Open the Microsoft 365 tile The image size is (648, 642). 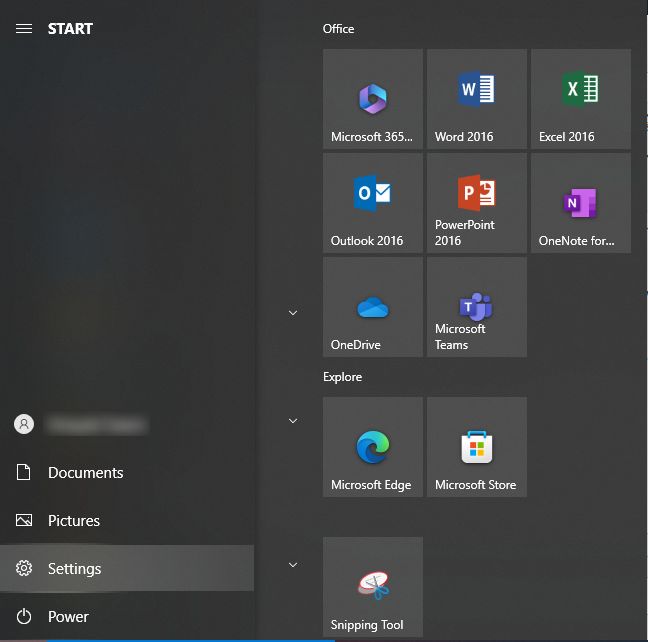pyautogui.click(x=372, y=99)
